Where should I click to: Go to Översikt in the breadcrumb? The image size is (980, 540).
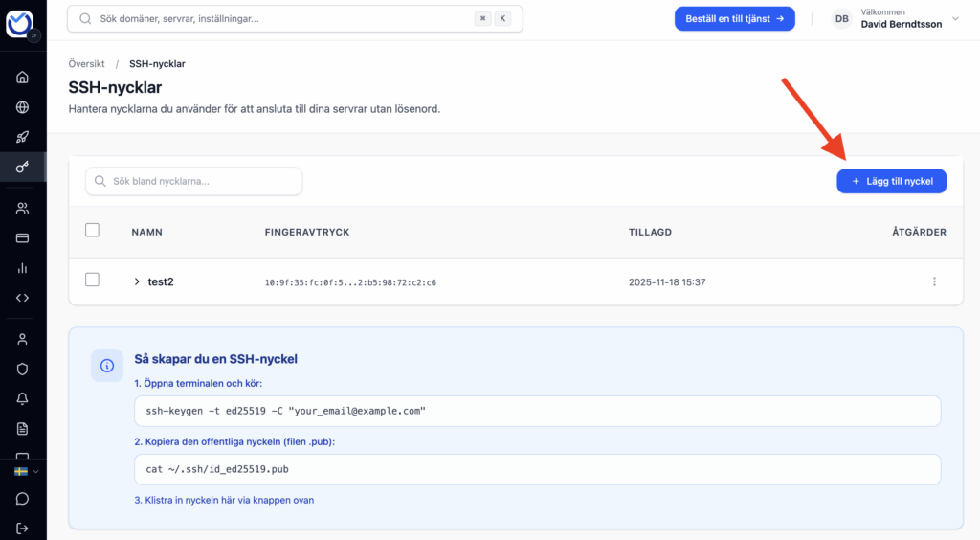[87, 64]
